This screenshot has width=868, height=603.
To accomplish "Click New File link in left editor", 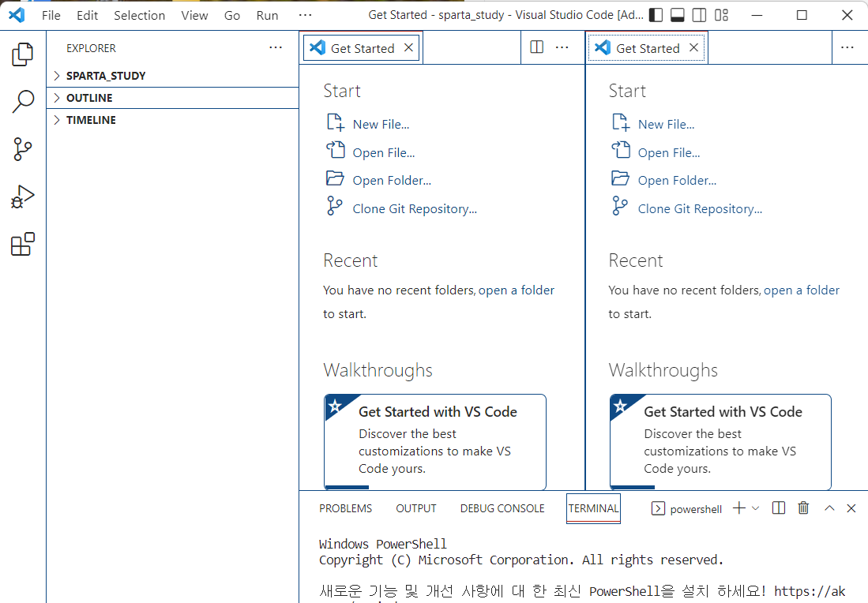I will click(x=381, y=125).
